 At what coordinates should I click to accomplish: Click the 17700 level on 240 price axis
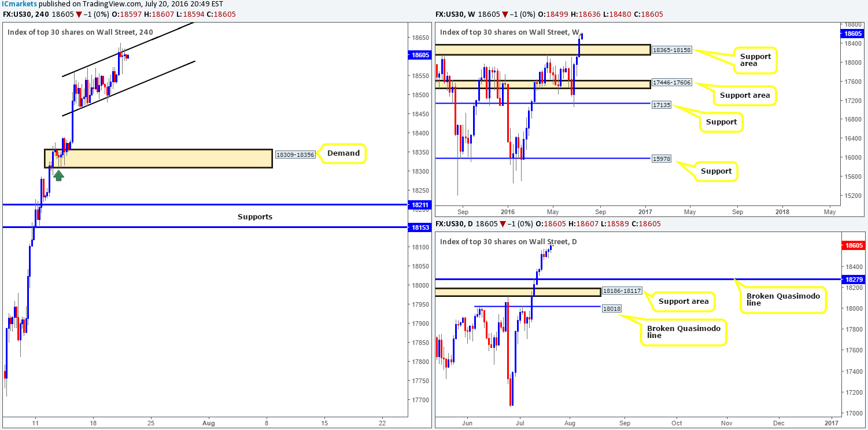pos(420,400)
